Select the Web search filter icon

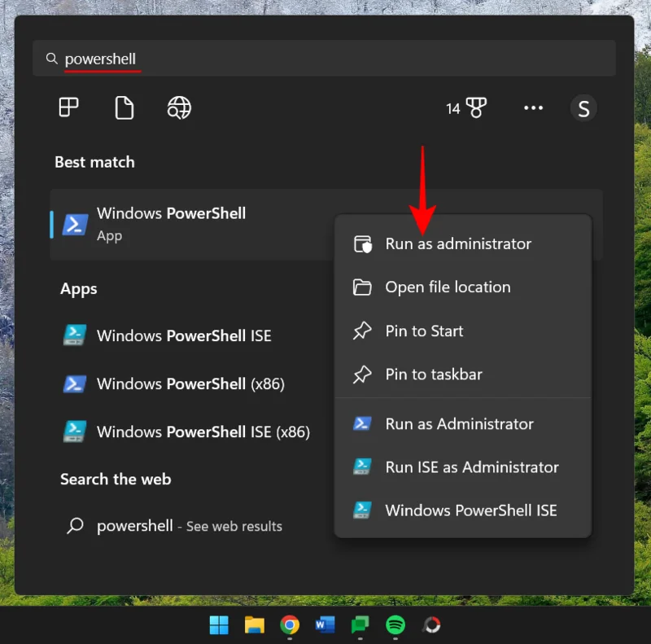click(179, 107)
